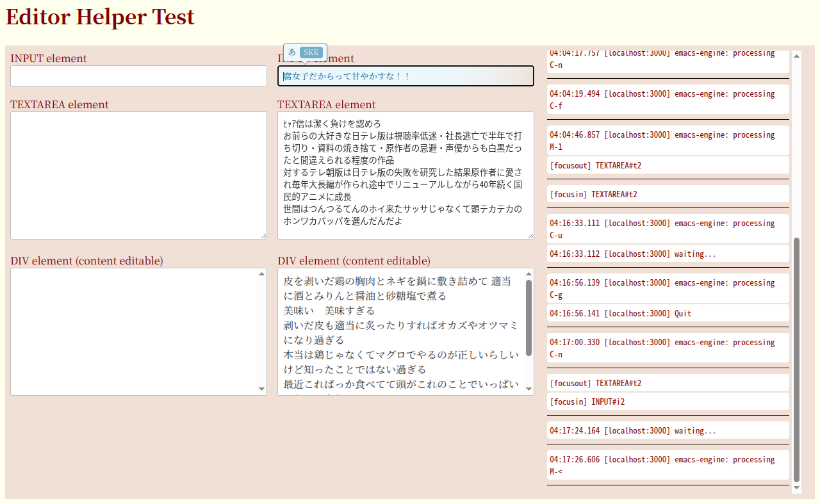Click the 04:17:00.330 processing C-n log entry
Viewport: 820px width, 504px height.
[668, 348]
